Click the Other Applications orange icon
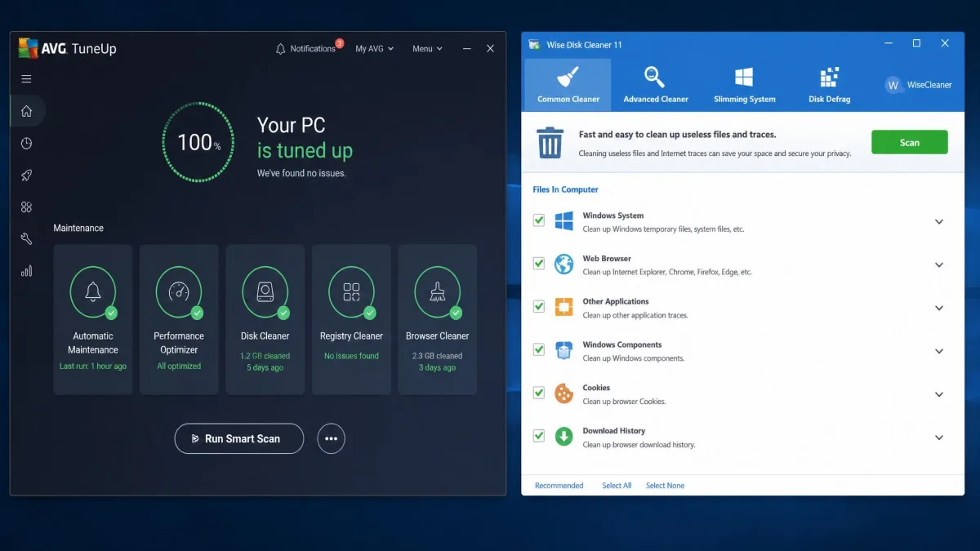Image resolution: width=980 pixels, height=551 pixels. click(563, 308)
